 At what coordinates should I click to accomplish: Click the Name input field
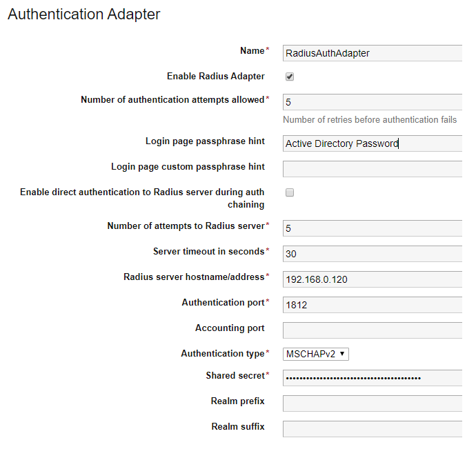pos(373,53)
